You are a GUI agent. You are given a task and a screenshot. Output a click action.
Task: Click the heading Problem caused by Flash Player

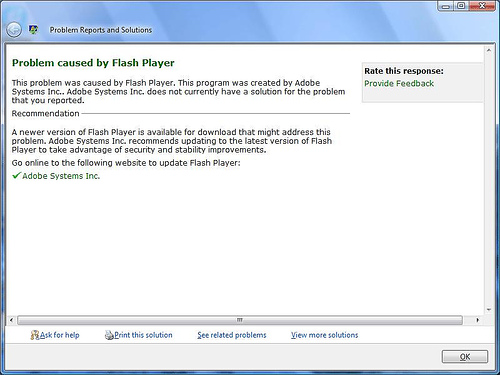[x=93, y=63]
